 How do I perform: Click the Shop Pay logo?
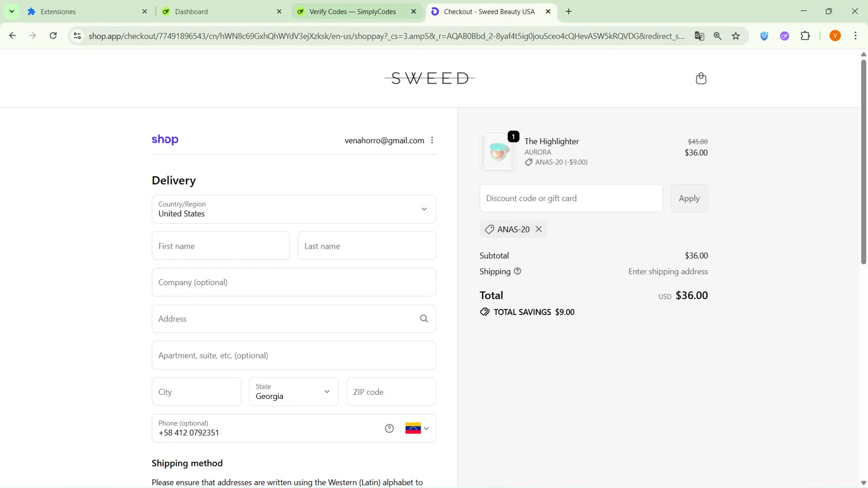coord(165,140)
